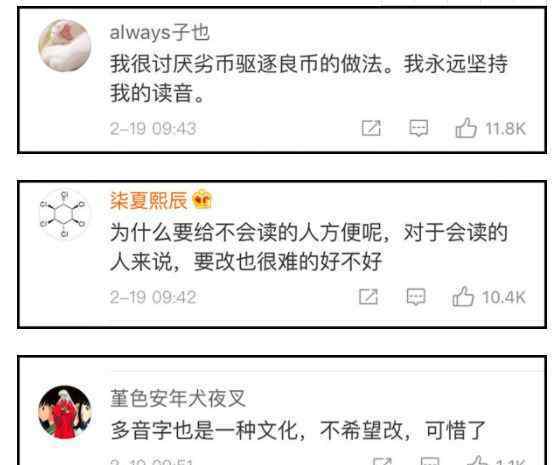Click the 2-19 09:43 timestamp
Image resolution: width=559 pixels, height=465 pixels.
click(x=153, y=128)
